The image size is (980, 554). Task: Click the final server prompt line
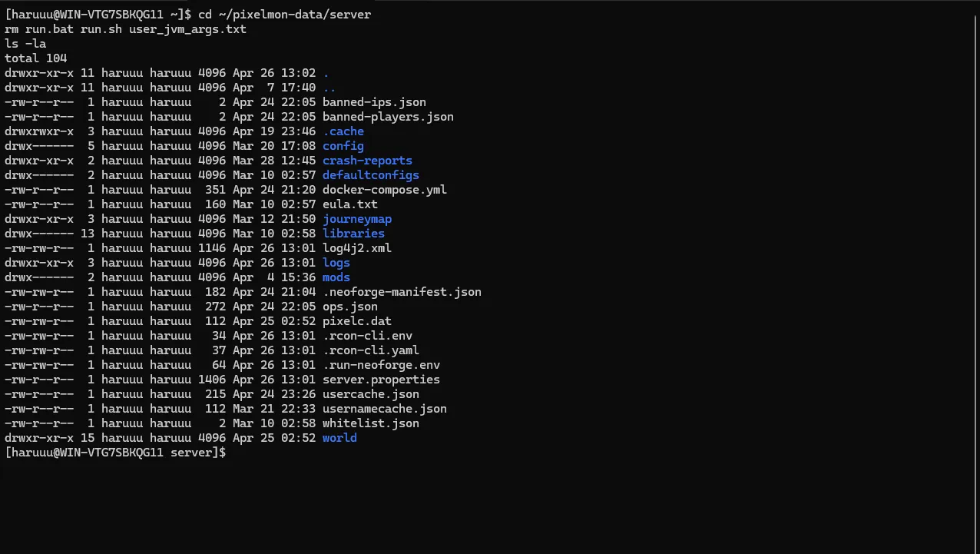(115, 453)
